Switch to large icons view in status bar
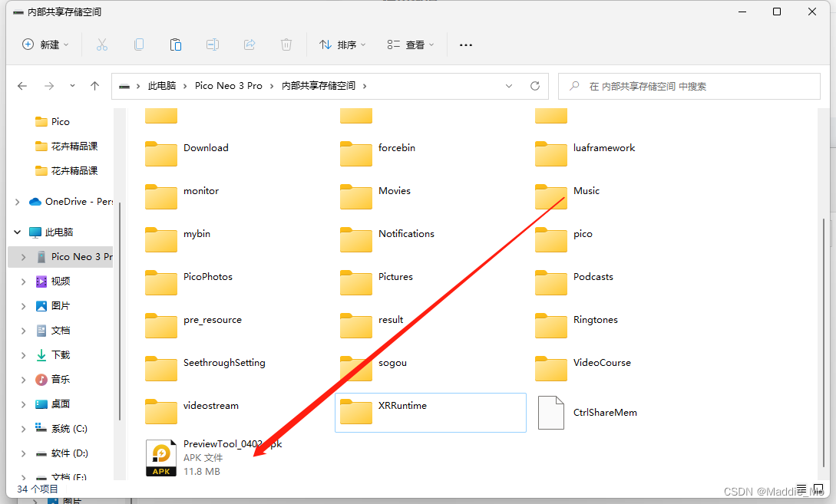This screenshot has width=836, height=504. click(818, 489)
